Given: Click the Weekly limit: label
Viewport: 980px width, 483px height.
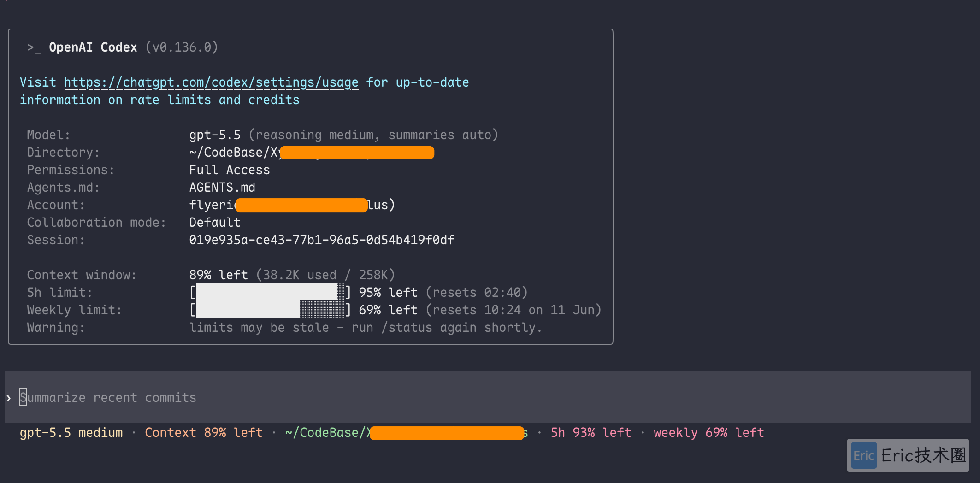Looking at the screenshot, I should 75,310.
